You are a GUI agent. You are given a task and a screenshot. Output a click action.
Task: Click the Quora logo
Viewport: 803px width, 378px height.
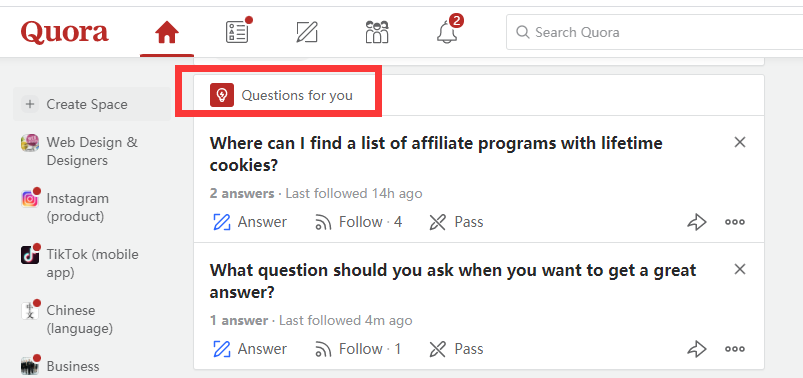[65, 32]
